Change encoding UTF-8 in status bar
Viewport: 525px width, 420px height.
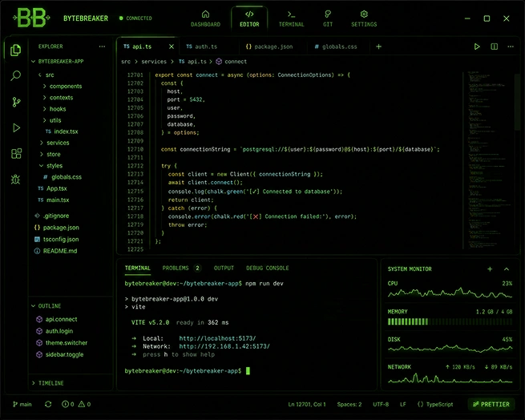click(381, 404)
